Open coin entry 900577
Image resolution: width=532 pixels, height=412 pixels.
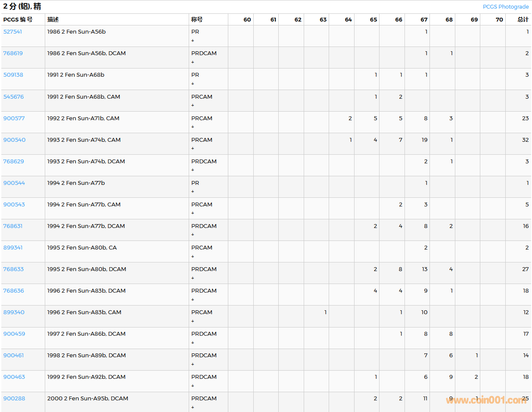click(x=14, y=119)
